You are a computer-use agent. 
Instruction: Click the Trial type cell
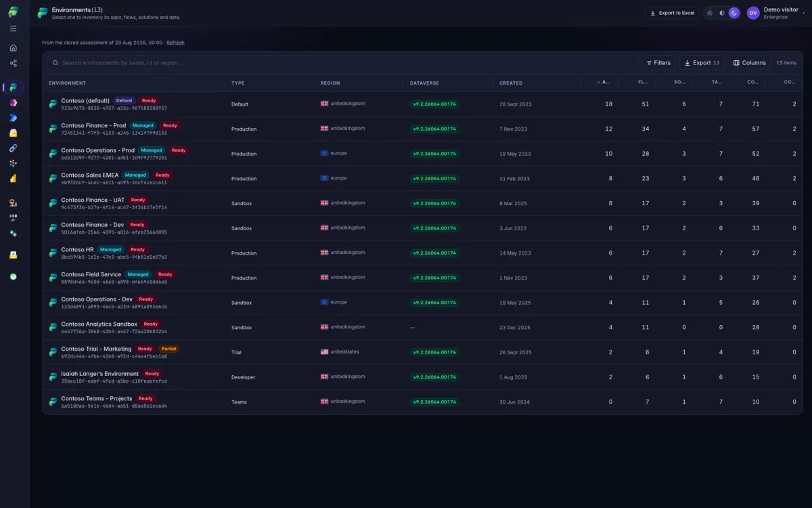(236, 352)
